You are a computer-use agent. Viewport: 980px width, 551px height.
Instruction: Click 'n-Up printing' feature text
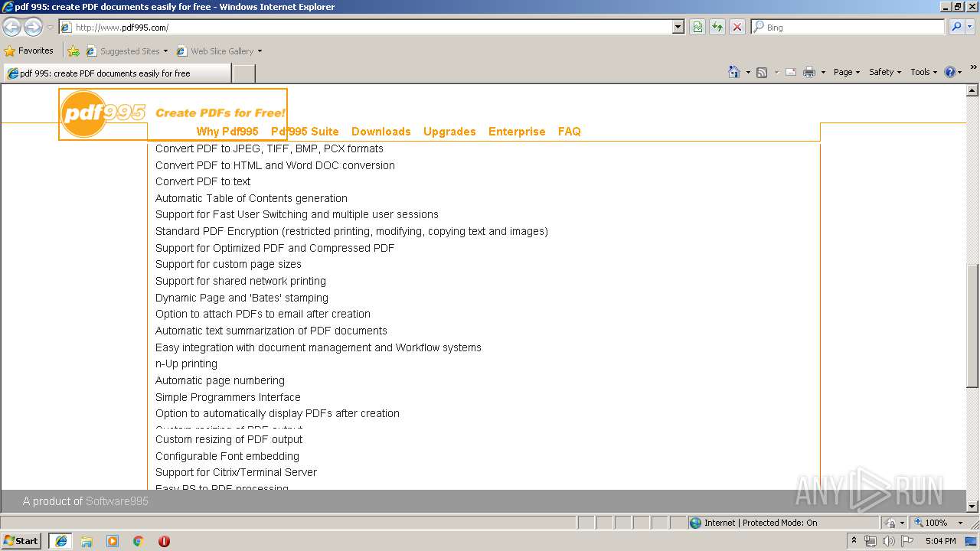click(x=186, y=364)
